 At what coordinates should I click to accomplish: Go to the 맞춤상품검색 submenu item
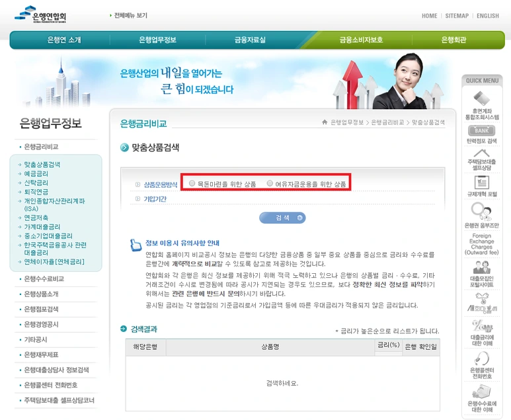[42, 165]
